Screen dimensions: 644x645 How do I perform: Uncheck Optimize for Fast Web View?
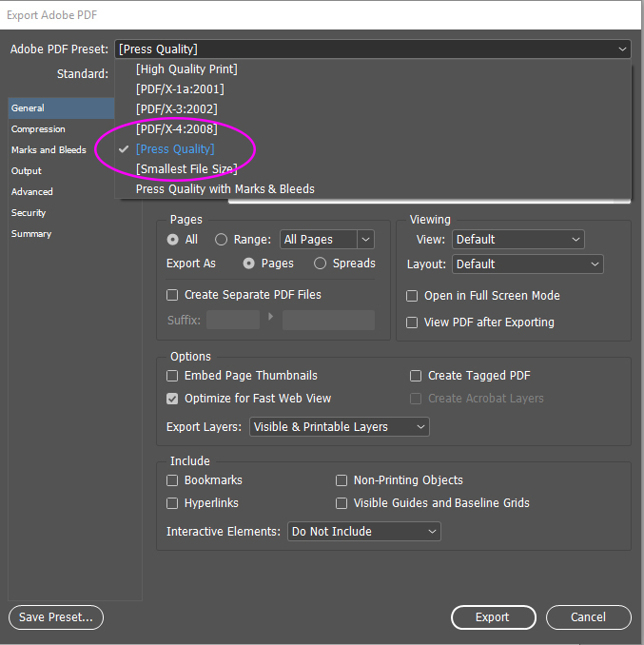[172, 399]
